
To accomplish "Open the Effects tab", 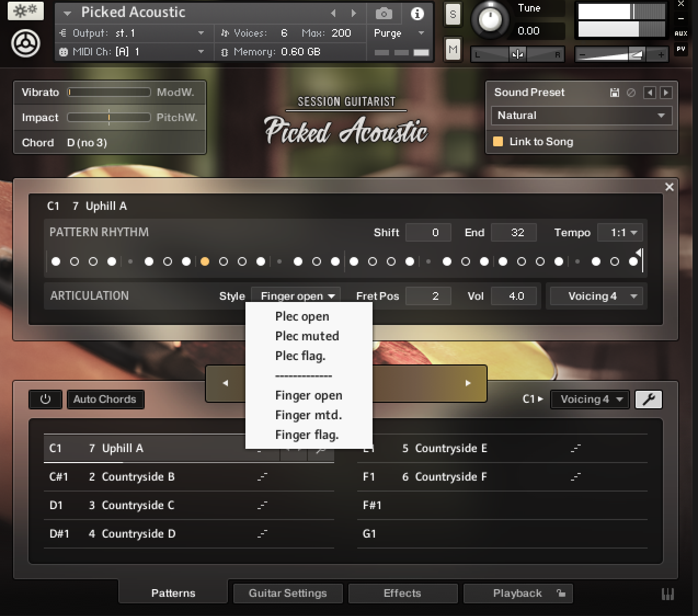I will [403, 593].
